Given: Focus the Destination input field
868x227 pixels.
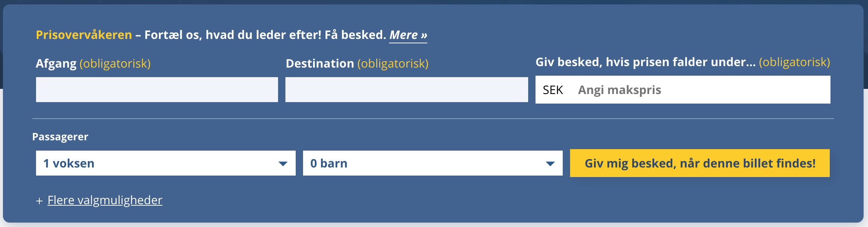Looking at the screenshot, I should point(406,90).
